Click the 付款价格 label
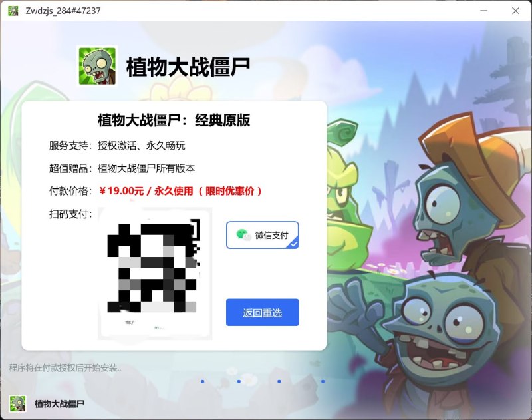Screen dimensions: 532x420 (70, 191)
